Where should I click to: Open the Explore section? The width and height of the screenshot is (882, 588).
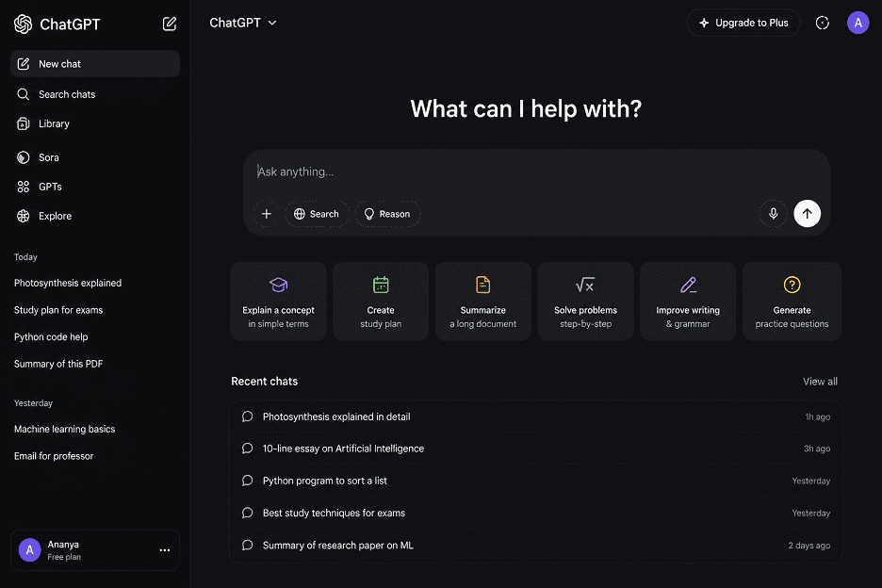coord(95,216)
